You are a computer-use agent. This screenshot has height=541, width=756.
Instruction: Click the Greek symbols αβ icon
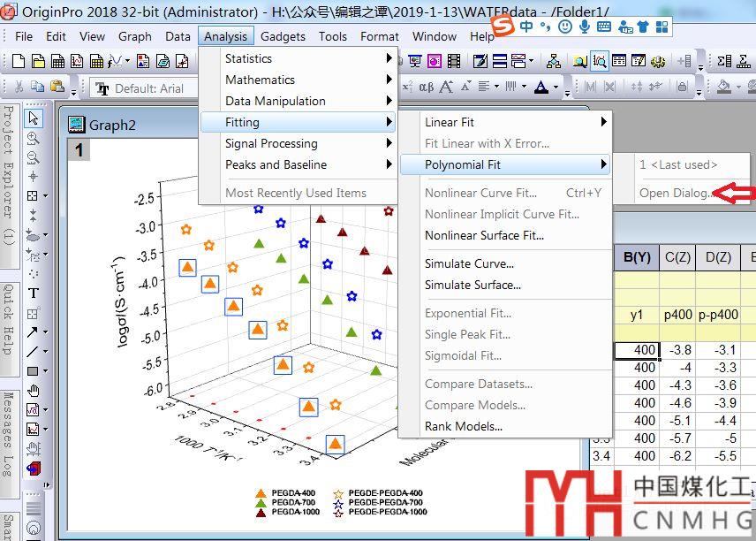click(426, 87)
